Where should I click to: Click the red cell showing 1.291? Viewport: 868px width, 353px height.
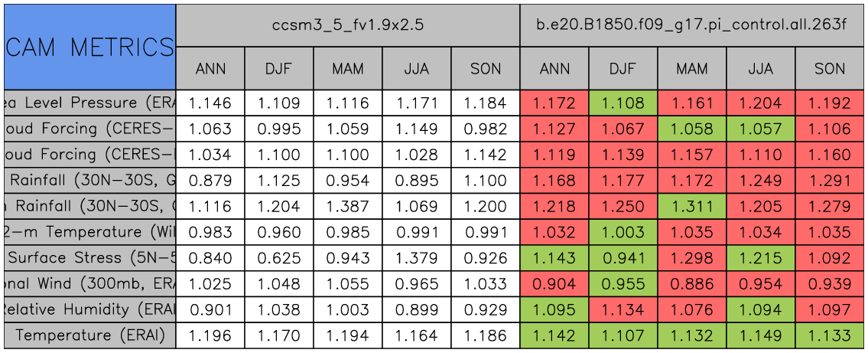point(830,181)
